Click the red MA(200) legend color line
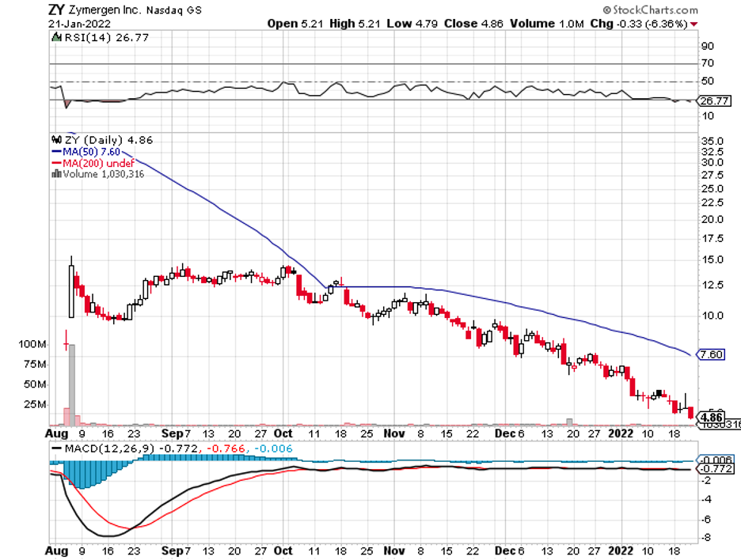Screen dimensions: 741x560 click(56, 163)
